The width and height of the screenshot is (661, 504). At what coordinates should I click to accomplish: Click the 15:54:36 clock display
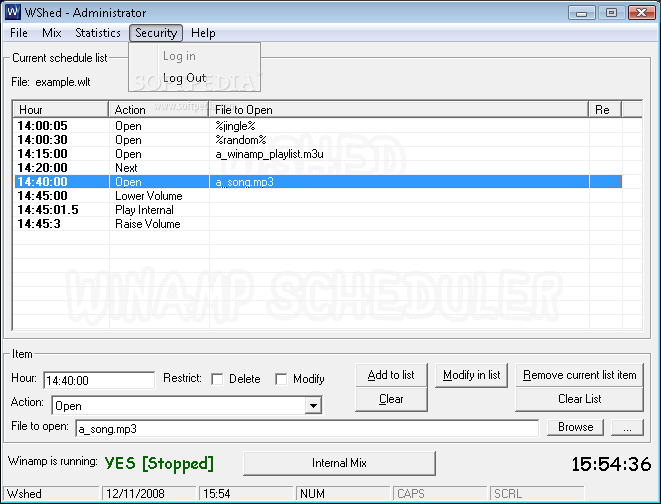pos(611,464)
